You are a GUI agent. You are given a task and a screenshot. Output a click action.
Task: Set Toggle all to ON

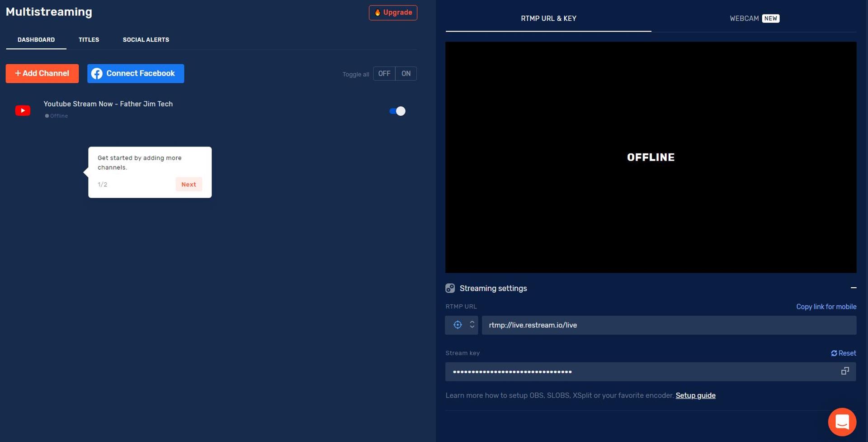point(406,73)
